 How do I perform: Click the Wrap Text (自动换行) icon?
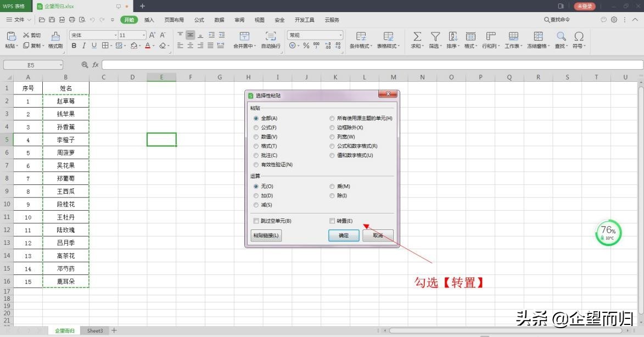tap(271, 37)
